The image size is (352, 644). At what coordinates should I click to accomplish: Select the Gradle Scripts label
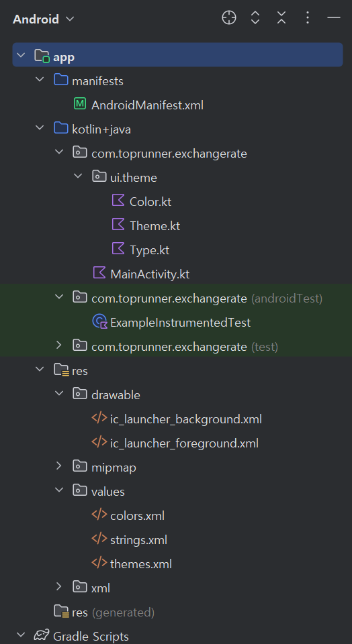[91, 637]
